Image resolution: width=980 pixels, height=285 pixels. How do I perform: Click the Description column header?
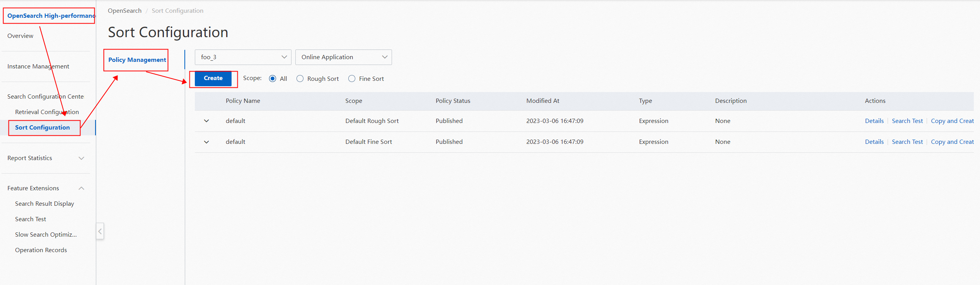pos(731,101)
